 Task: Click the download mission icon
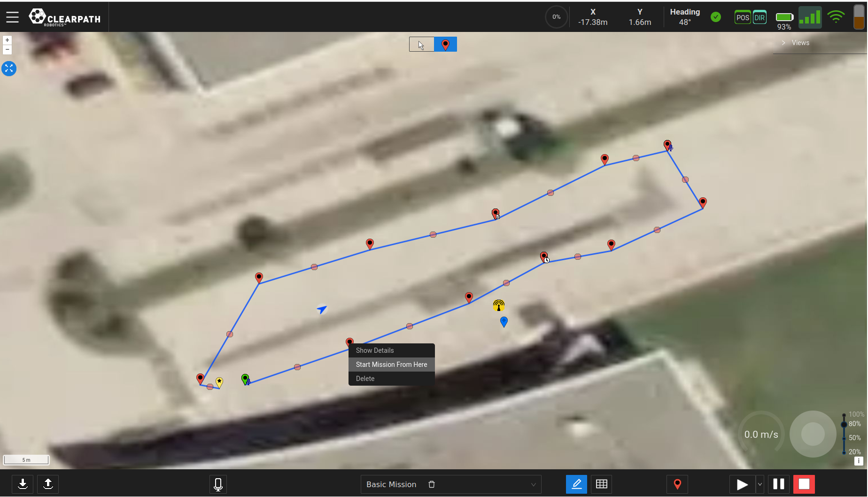(23, 484)
